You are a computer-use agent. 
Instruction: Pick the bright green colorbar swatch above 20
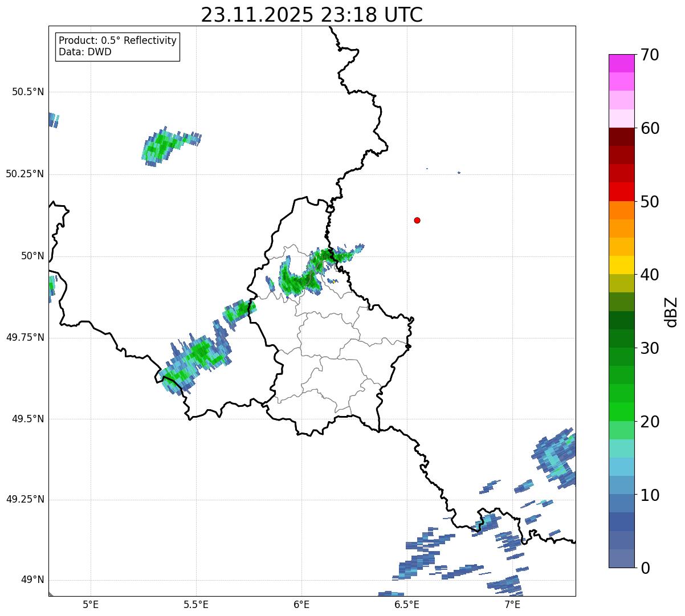point(621,411)
